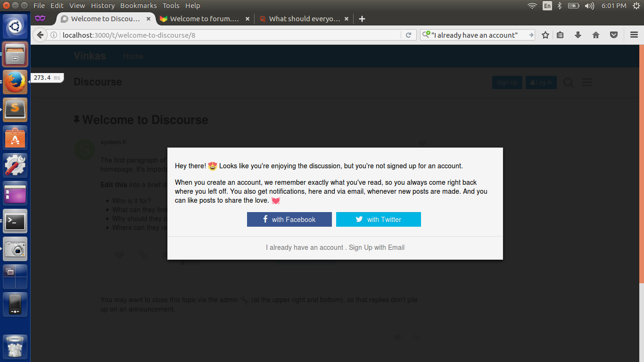Bookmark this page with star icon

[x=545, y=35]
